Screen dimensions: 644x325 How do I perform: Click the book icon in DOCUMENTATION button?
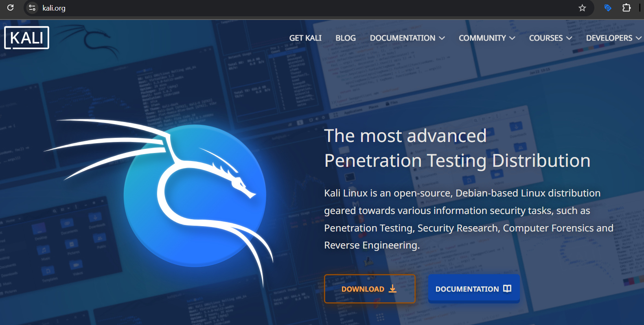tap(507, 288)
